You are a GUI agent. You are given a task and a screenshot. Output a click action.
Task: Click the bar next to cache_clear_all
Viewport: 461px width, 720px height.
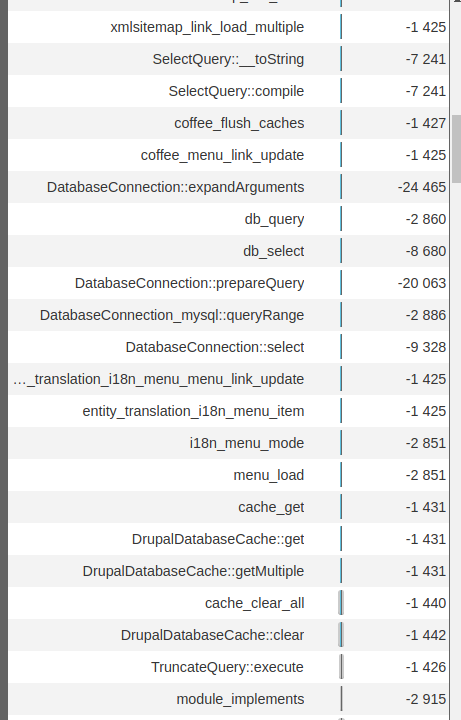pyautogui.click(x=341, y=603)
